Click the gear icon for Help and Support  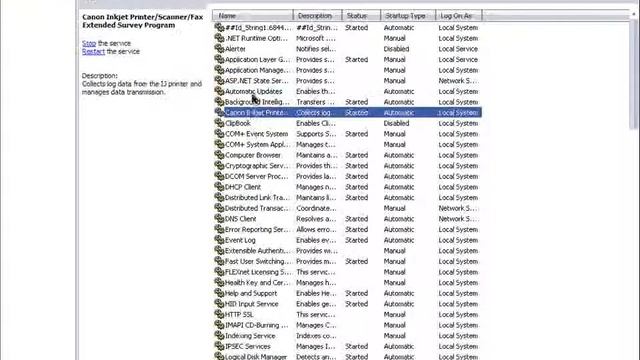pos(219,293)
